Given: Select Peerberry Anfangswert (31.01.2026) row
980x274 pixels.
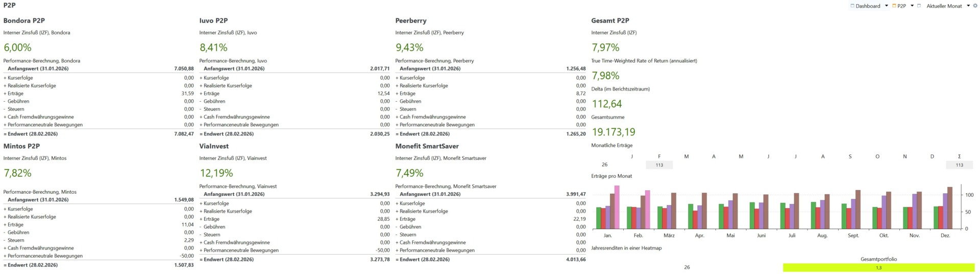Looking at the screenshot, I should tap(490, 68).
